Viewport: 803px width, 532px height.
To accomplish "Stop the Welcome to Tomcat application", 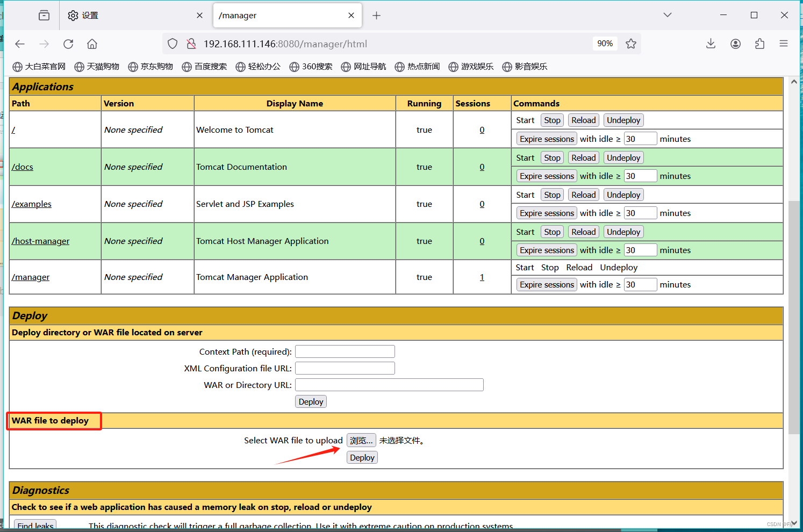I will pos(552,120).
